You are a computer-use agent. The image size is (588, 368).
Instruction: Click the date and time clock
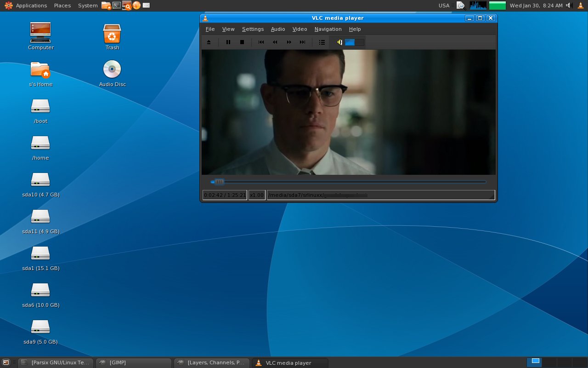(x=536, y=6)
